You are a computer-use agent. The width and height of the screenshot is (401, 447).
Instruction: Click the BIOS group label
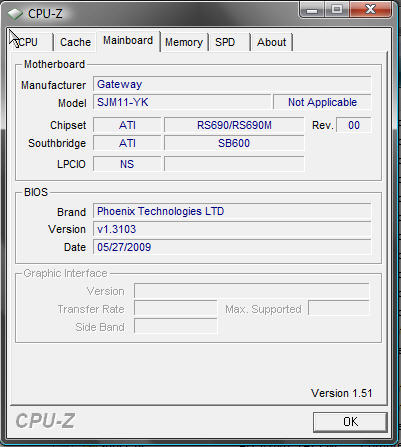[36, 192]
